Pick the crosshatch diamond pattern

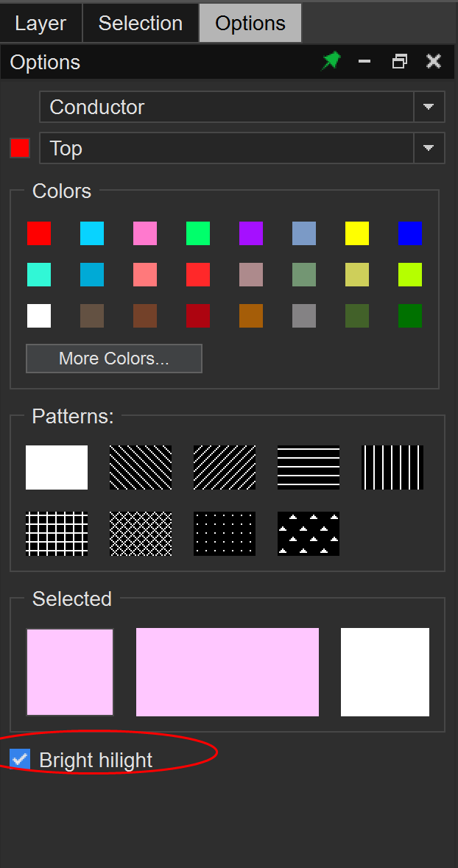point(141,534)
